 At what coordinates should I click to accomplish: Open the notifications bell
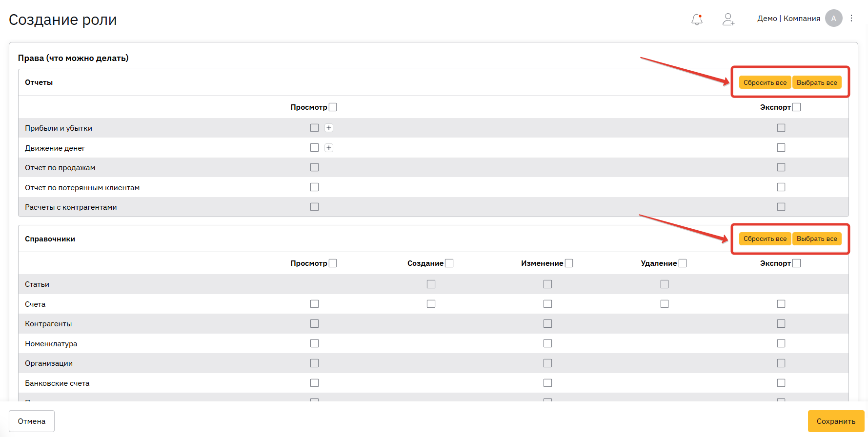(x=697, y=19)
